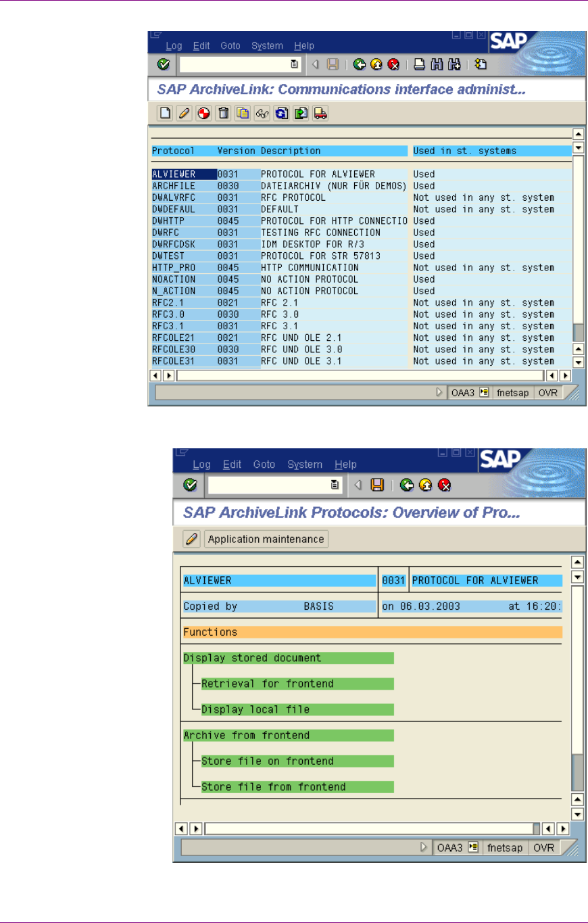The image size is (588, 923).
Task: Click yellow Exit icon in the Communications interface window
Action: pyautogui.click(x=376, y=65)
